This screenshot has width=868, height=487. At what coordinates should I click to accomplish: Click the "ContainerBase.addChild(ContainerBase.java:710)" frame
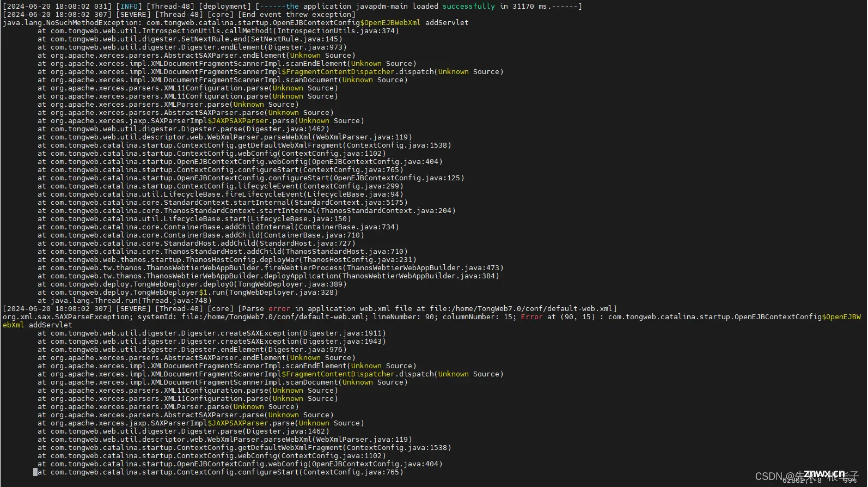[x=201, y=235]
